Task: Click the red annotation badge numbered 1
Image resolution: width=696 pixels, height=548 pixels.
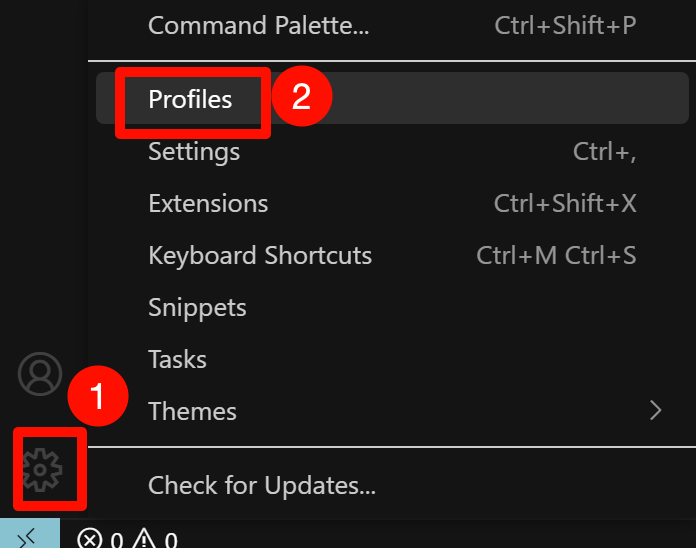Action: 98,396
